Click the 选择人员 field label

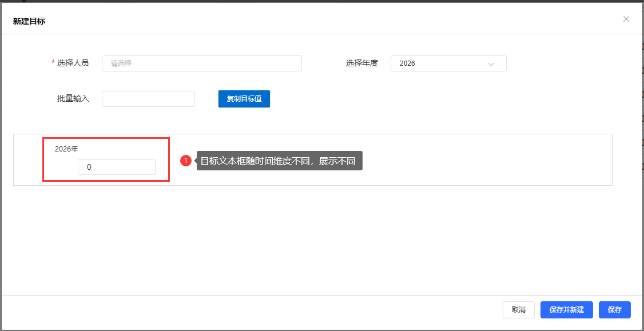pos(73,63)
